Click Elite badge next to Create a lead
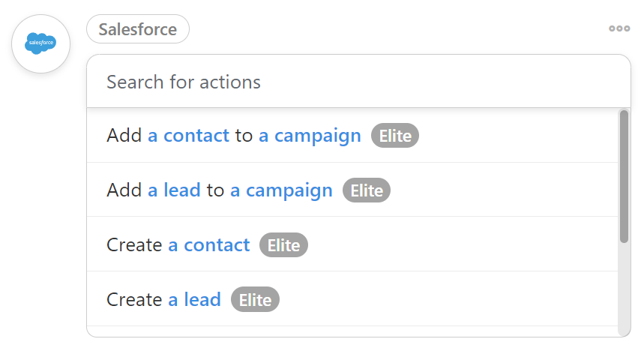 [255, 299]
